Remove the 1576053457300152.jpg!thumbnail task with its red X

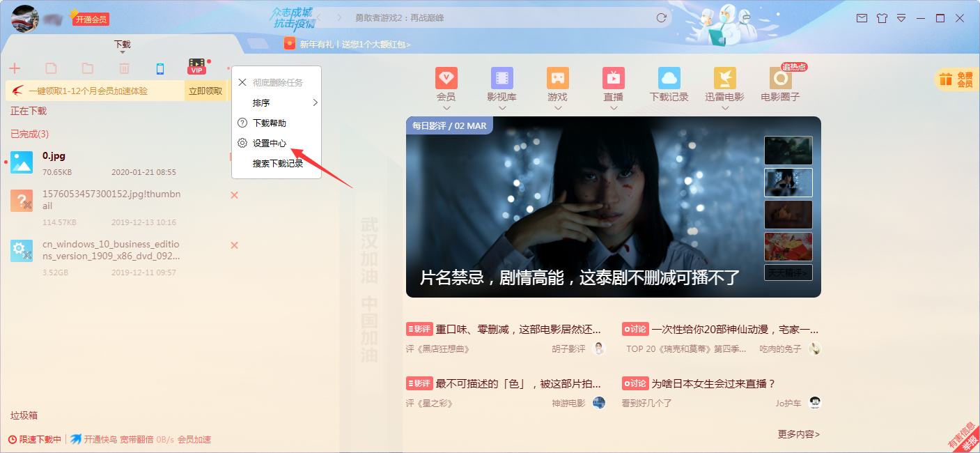click(234, 195)
